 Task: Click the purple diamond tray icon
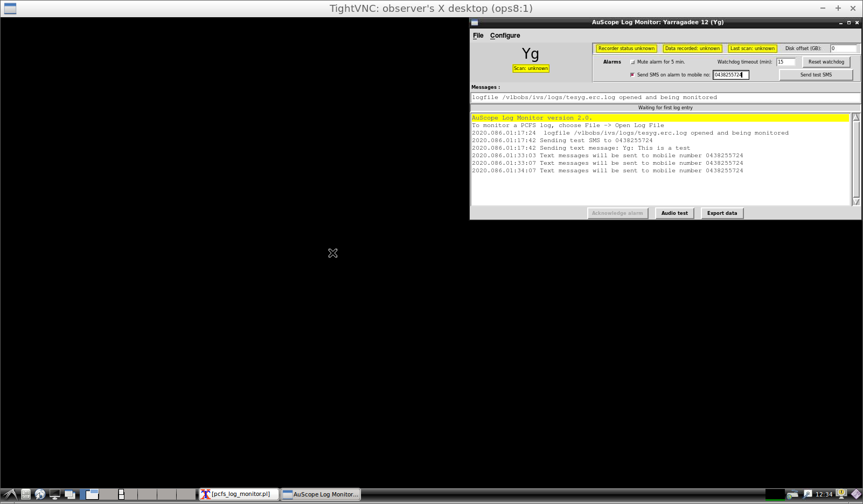(855, 494)
